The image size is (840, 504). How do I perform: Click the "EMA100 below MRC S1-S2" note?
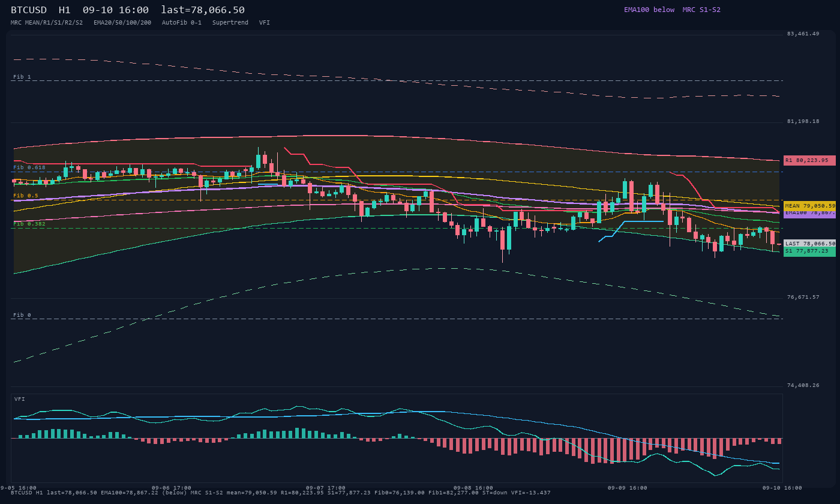(672, 10)
